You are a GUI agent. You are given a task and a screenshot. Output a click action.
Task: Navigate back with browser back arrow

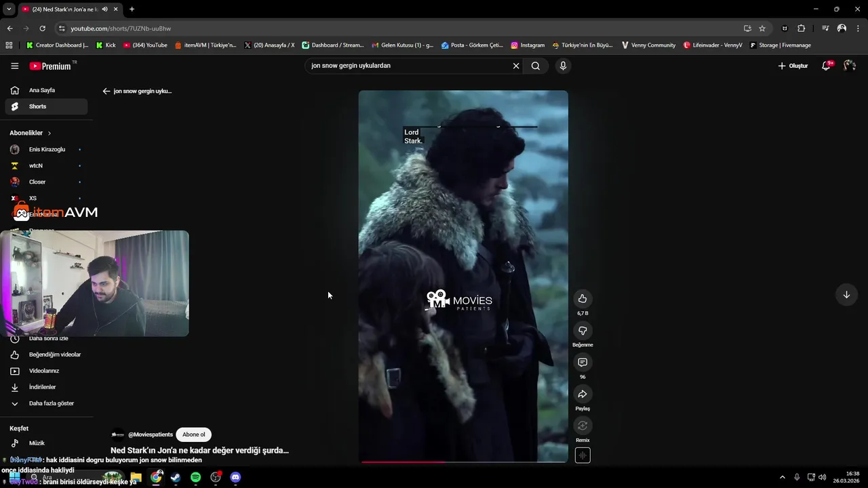(9, 28)
